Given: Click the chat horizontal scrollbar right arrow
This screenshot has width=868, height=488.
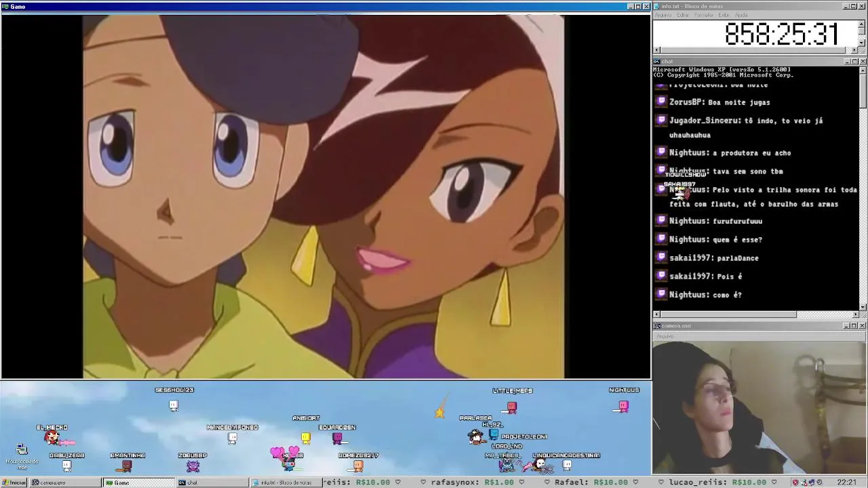Looking at the screenshot, I should click(855, 314).
